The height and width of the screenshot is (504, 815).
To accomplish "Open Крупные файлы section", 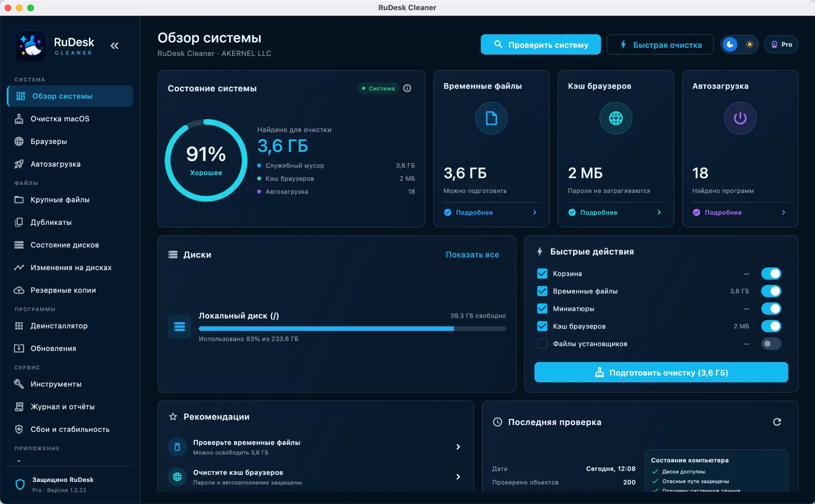I will [x=70, y=199].
